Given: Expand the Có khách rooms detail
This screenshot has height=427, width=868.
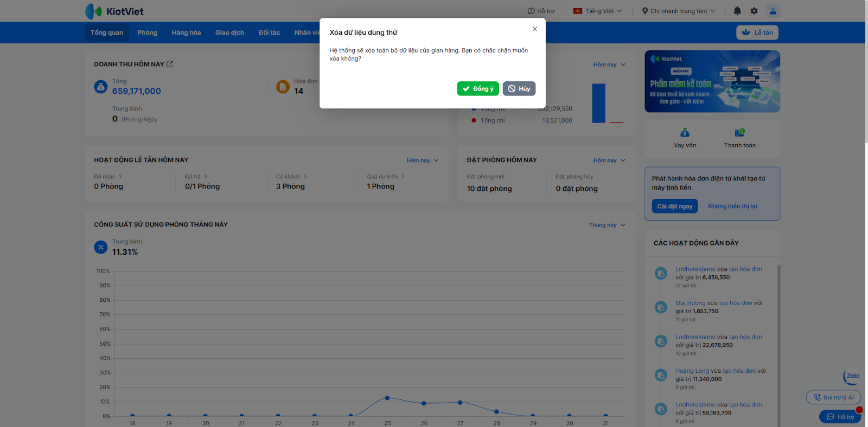Looking at the screenshot, I should 291,177.
